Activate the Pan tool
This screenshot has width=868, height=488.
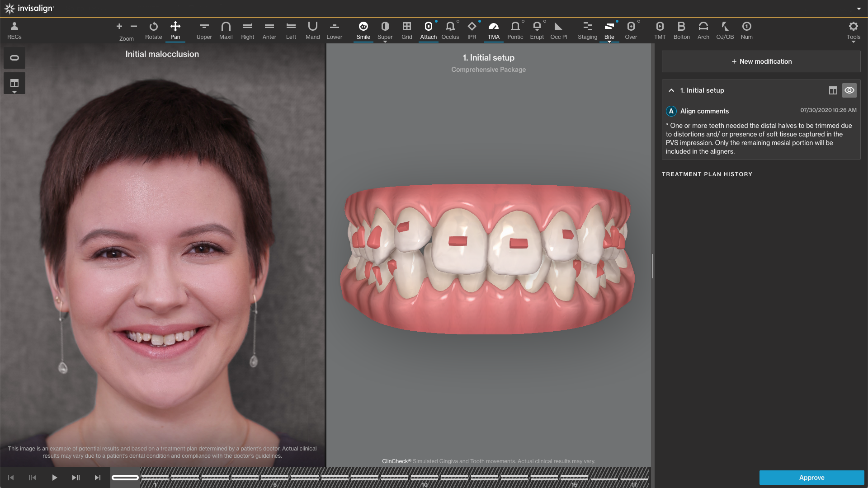[x=175, y=30]
